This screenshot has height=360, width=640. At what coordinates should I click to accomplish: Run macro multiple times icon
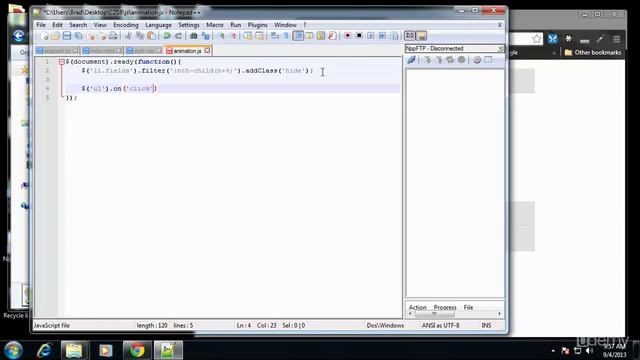tap(382, 36)
